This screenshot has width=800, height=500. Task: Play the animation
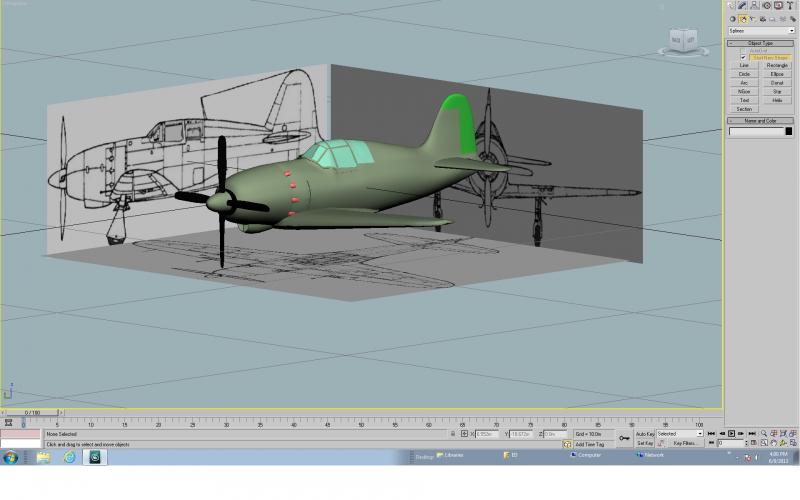(731, 434)
